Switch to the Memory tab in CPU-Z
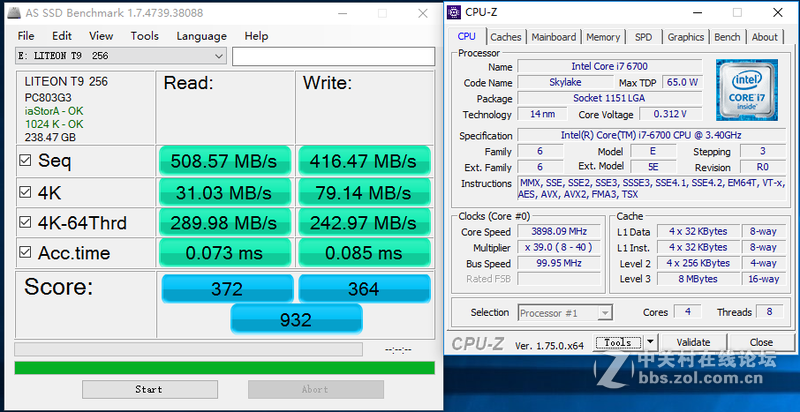 pos(603,37)
